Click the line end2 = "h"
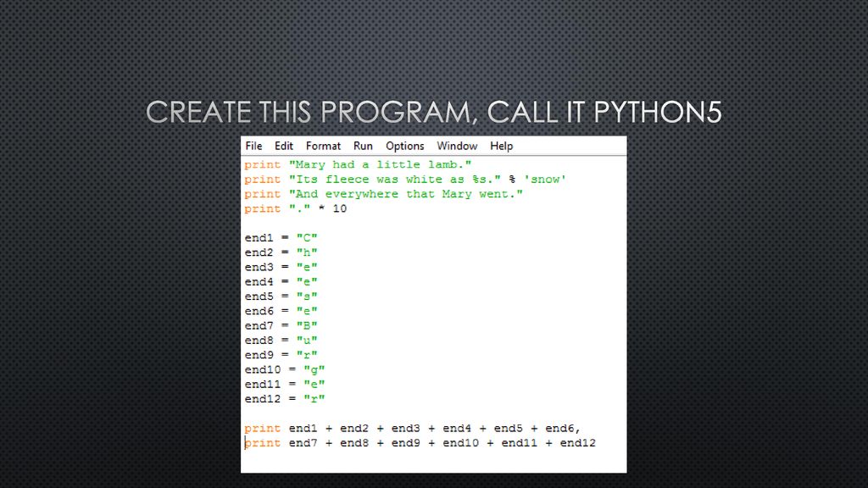The height and width of the screenshot is (488, 868). (x=281, y=252)
